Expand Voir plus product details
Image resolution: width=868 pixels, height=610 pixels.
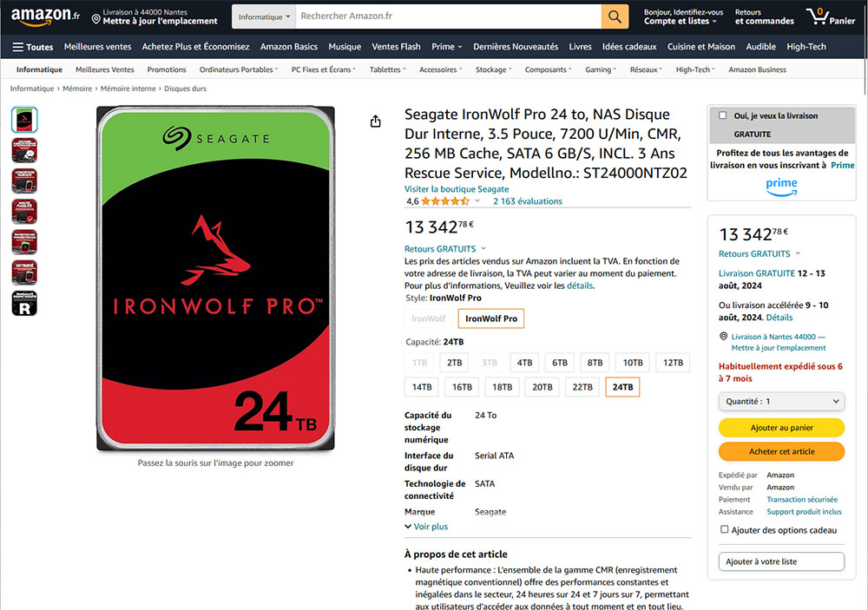(426, 527)
